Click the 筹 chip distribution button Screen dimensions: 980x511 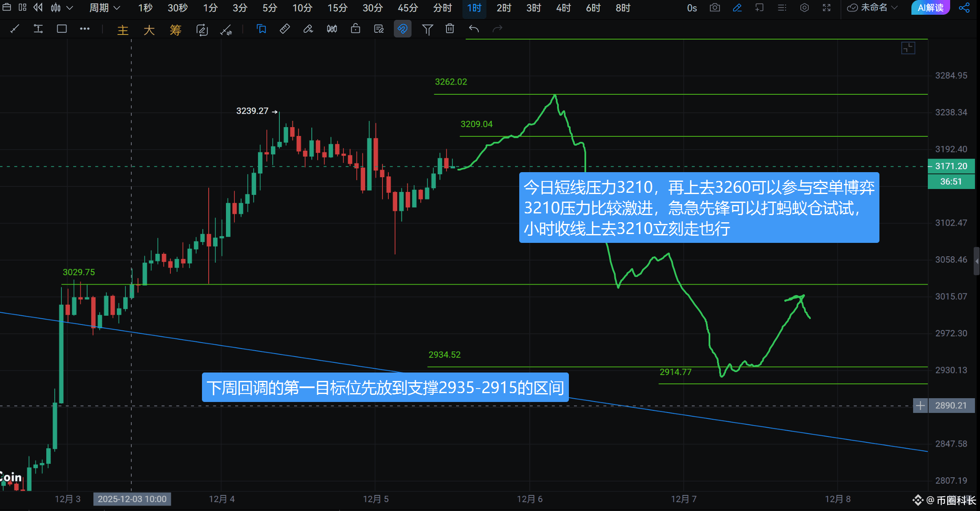[175, 30]
